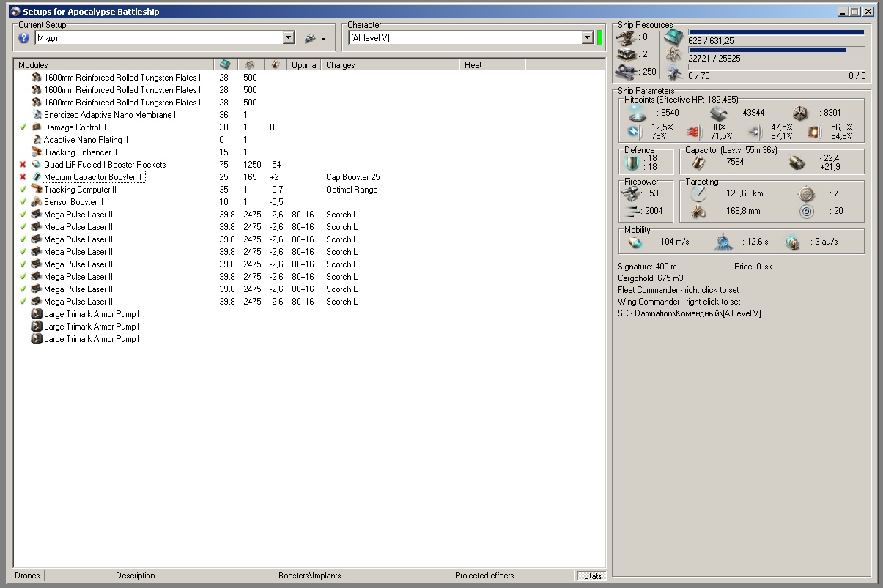Click the Quad LiF Booster Rockets module icon
The height and width of the screenshot is (588, 883).
coord(37,165)
